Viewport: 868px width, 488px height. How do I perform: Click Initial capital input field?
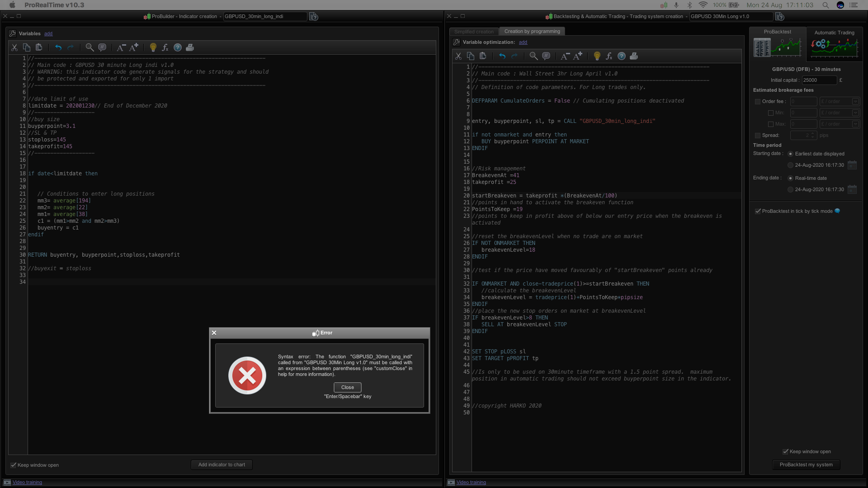tap(819, 80)
